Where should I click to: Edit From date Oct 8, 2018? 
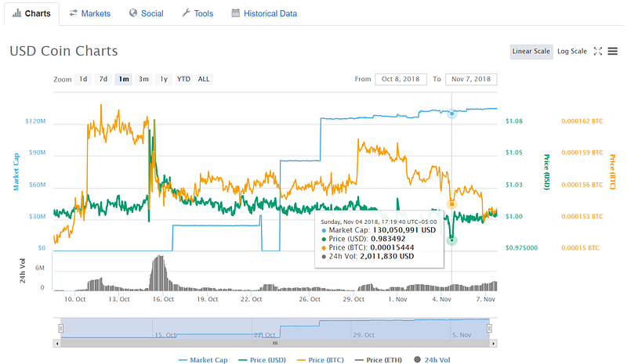[400, 79]
